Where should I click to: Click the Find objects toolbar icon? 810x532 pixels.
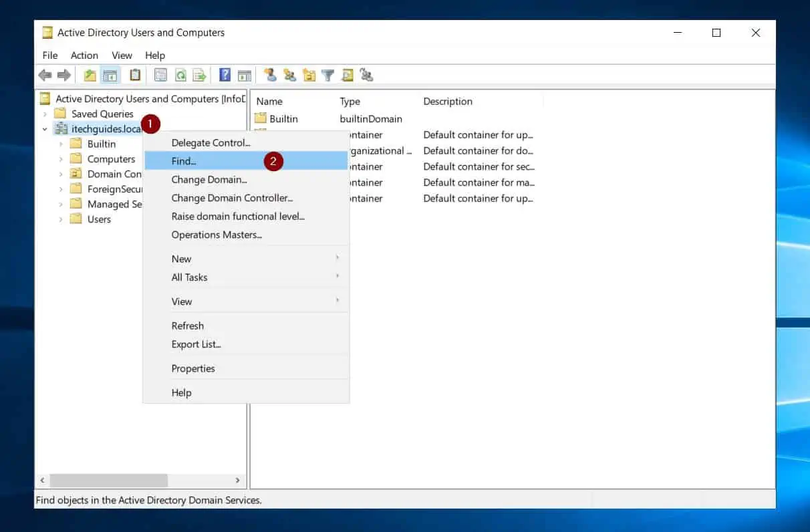(348, 76)
